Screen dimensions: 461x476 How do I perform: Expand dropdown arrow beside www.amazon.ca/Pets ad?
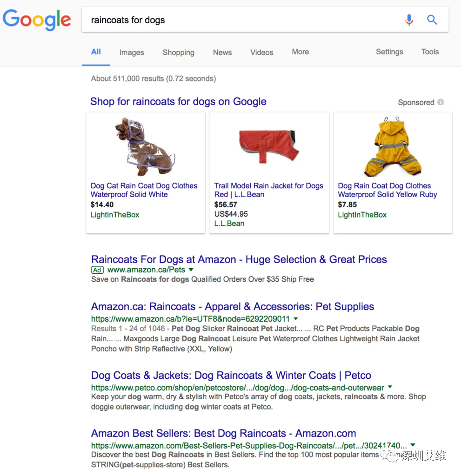pyautogui.click(x=191, y=270)
